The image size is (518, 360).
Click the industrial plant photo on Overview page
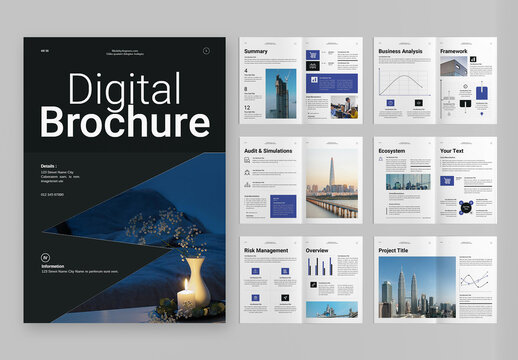[x=332, y=310]
